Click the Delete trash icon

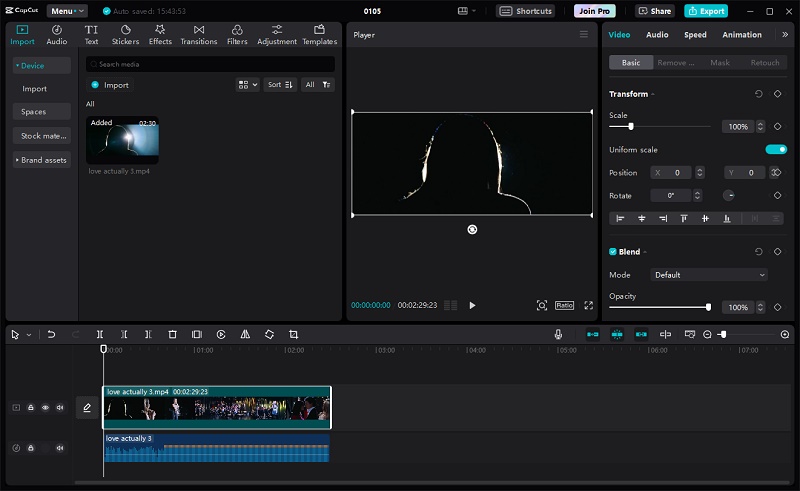172,334
